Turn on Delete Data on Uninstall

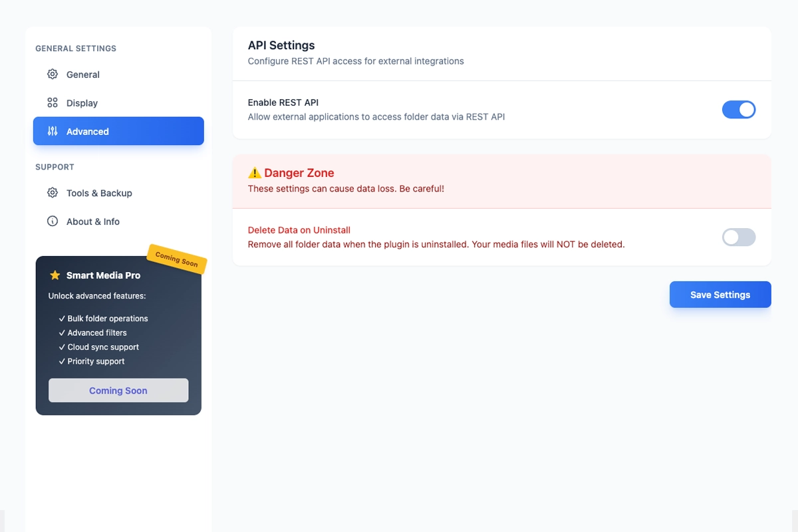[x=739, y=237]
